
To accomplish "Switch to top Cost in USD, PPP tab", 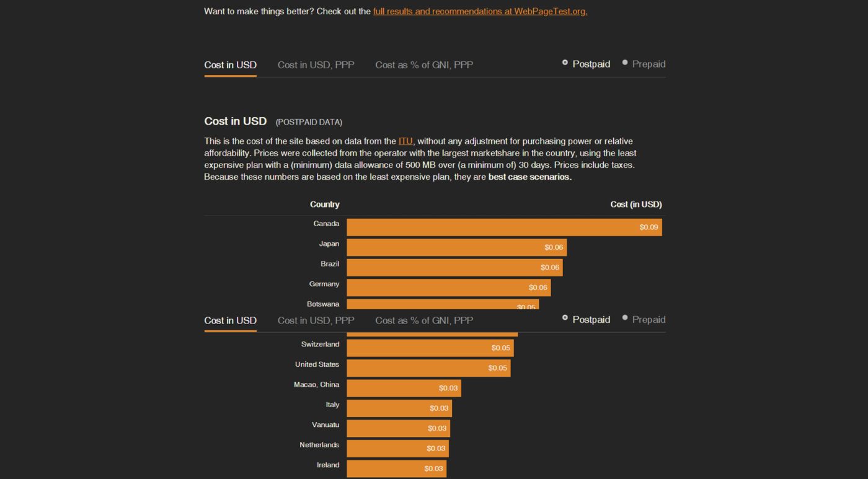I will click(x=316, y=65).
